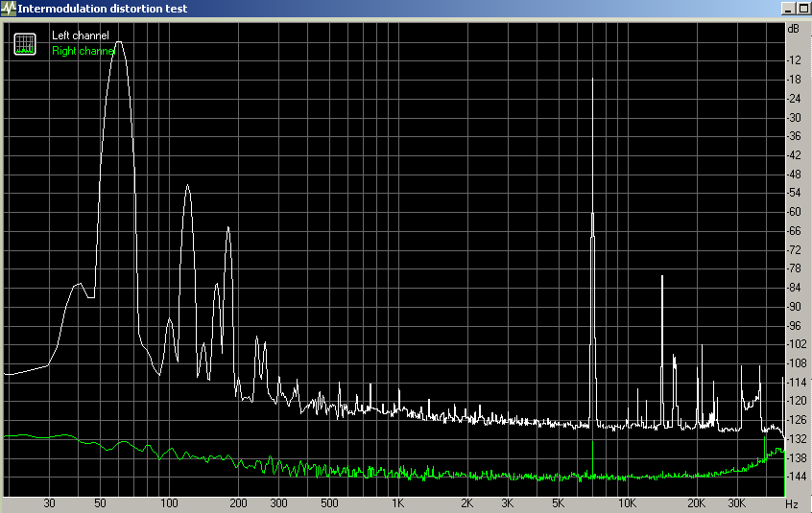Click the "-12" dB axis value
Image resolution: width=812 pixels, height=513 pixels.
[x=794, y=60]
